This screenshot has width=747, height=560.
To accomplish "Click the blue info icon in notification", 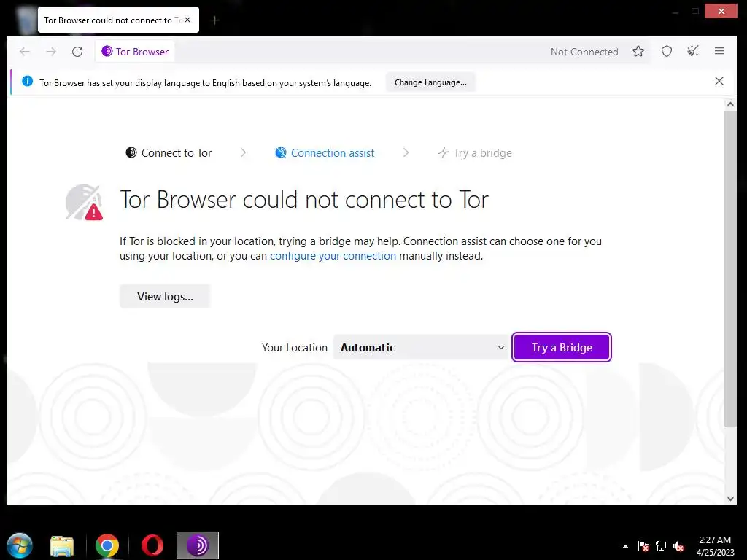I will coord(28,82).
